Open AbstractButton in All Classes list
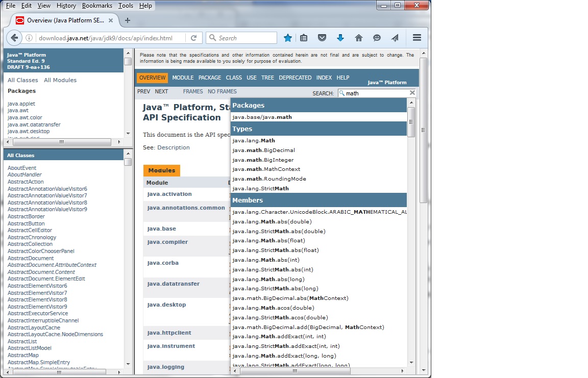This screenshot has width=588, height=378. tap(26, 223)
